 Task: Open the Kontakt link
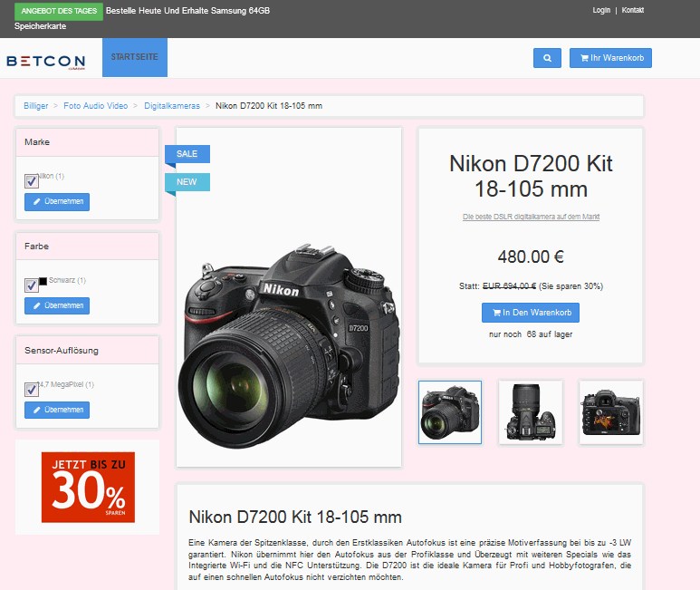click(x=633, y=10)
